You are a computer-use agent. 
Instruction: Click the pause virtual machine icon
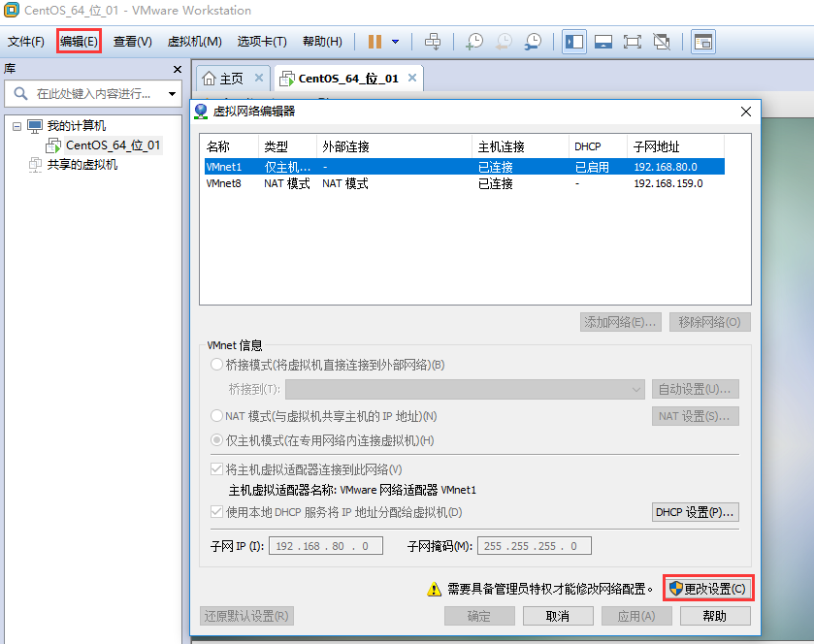374,42
